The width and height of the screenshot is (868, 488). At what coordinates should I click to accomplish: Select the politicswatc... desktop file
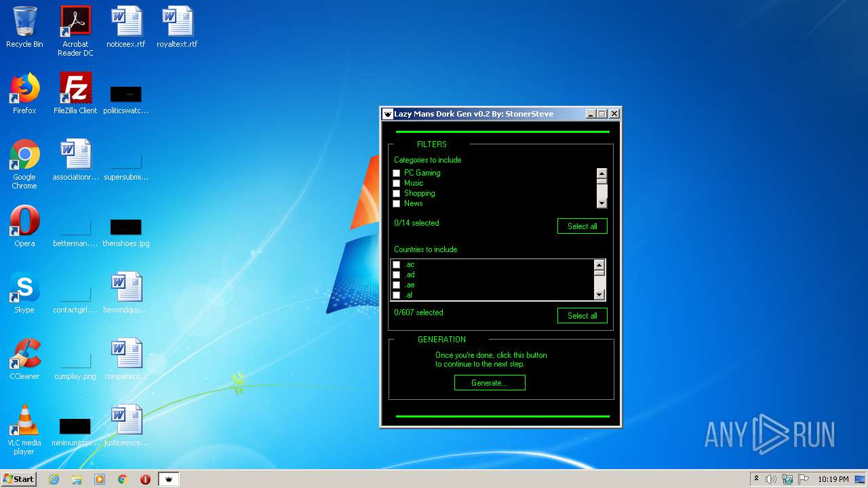tap(126, 98)
